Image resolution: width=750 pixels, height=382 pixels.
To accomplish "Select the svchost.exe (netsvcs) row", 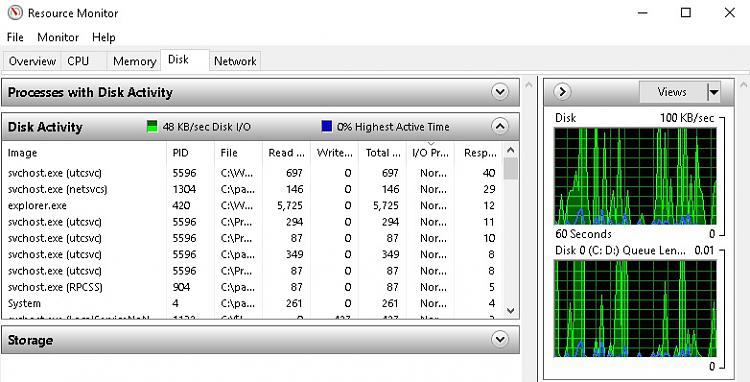I will coord(252,189).
